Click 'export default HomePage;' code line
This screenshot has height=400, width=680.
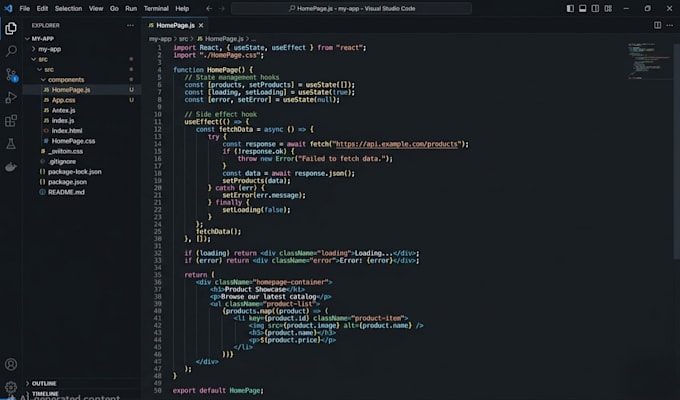[218, 390]
